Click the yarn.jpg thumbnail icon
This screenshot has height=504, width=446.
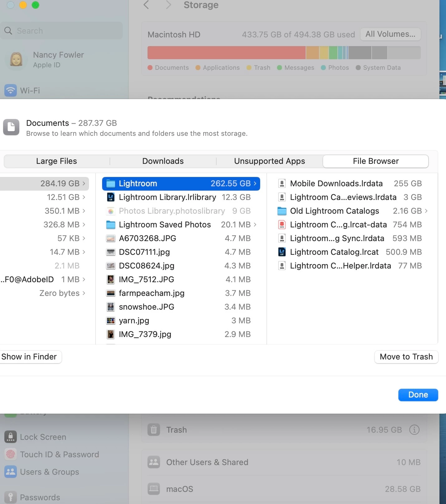point(111,321)
